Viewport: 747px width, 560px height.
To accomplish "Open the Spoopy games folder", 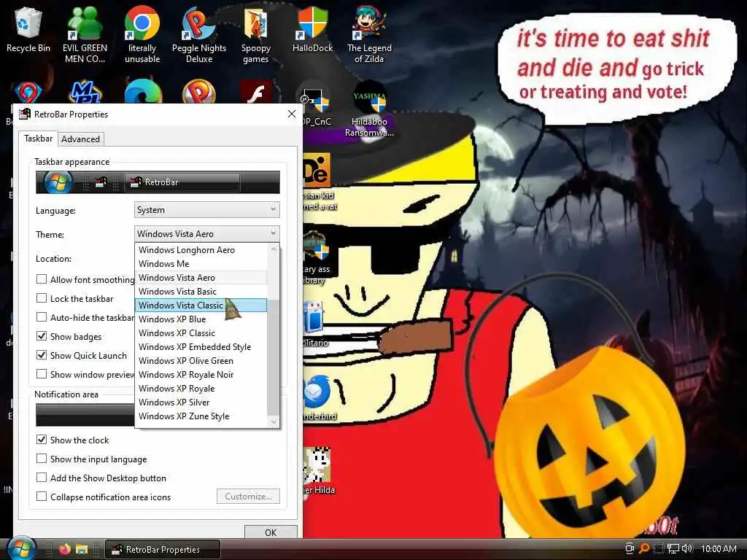I will (x=256, y=36).
